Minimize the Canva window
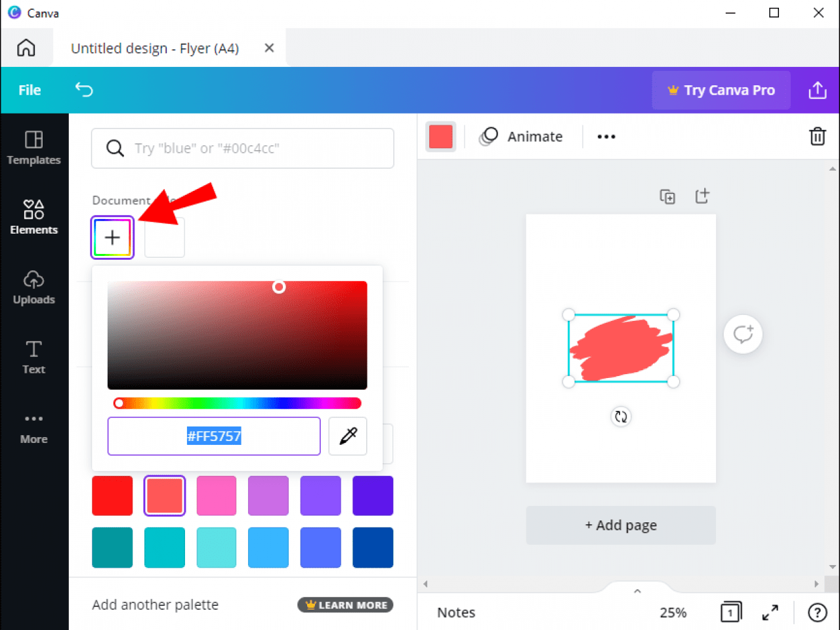840x630 pixels. (730, 13)
